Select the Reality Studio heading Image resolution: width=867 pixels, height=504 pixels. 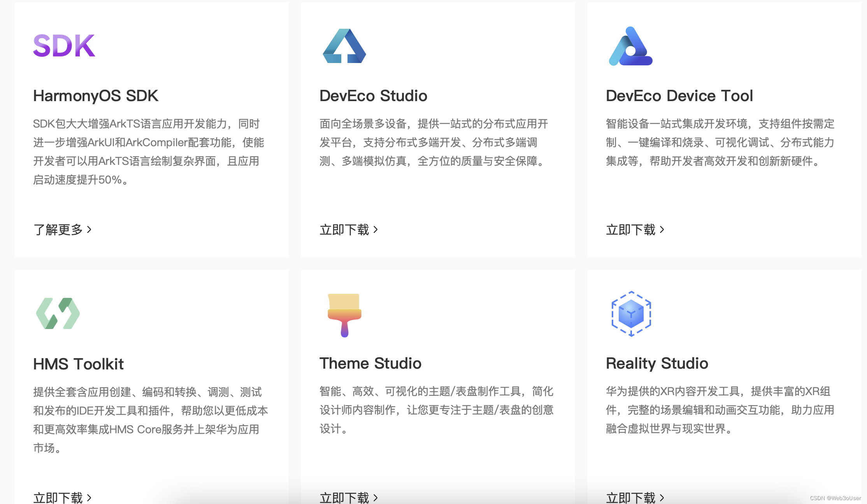[657, 363]
